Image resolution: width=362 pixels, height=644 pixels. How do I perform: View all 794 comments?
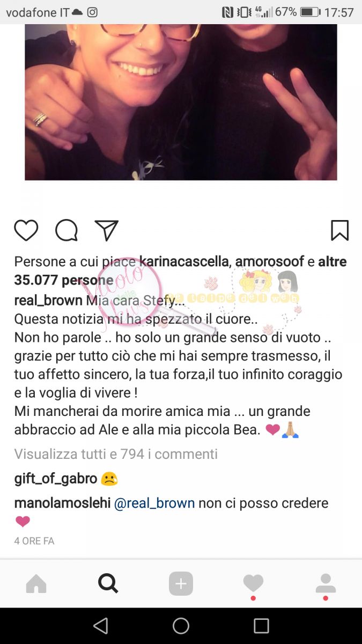(x=116, y=454)
